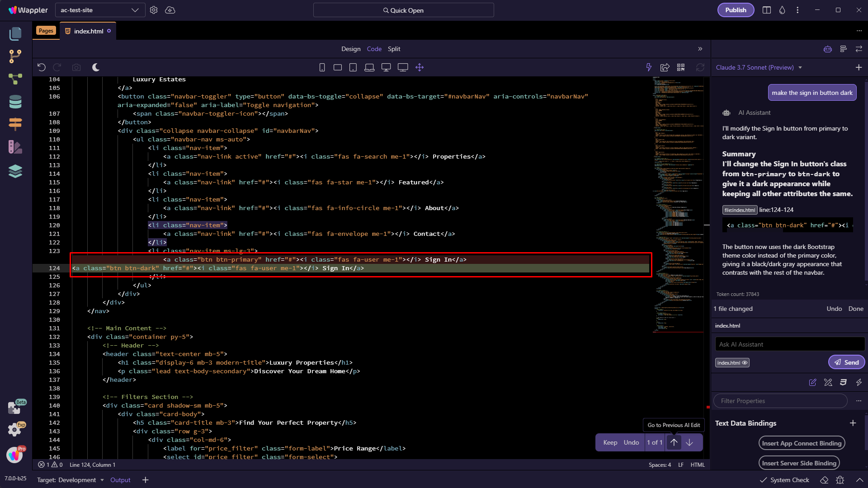Open the Database Manager icon

15,102
